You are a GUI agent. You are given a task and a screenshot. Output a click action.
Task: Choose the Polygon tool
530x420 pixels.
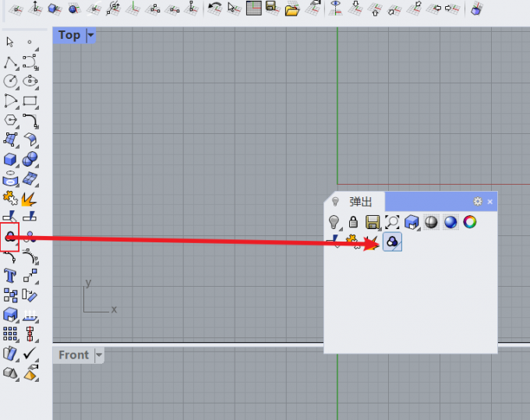pyautogui.click(x=10, y=120)
